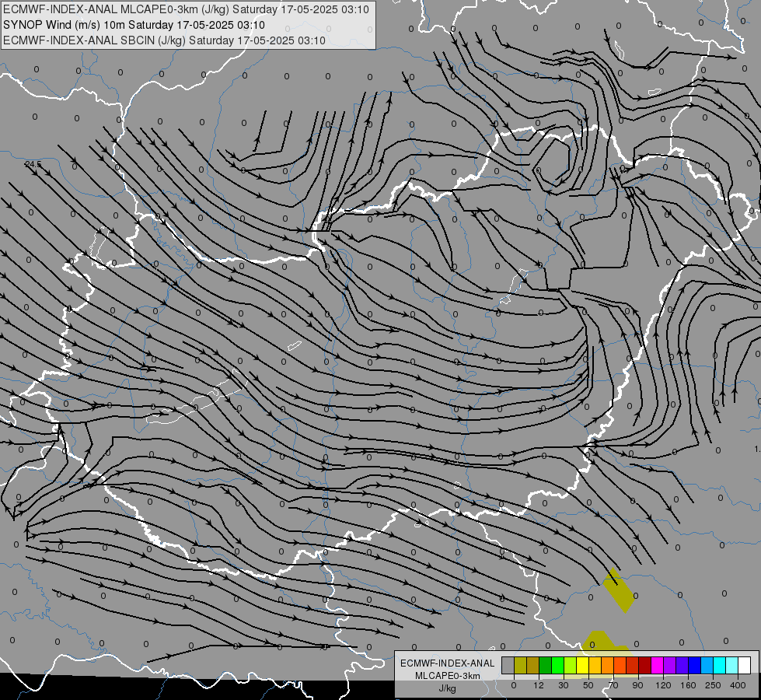Click the olive diamond CAPE patch on the map
The height and width of the screenshot is (700, 761).
click(619, 590)
